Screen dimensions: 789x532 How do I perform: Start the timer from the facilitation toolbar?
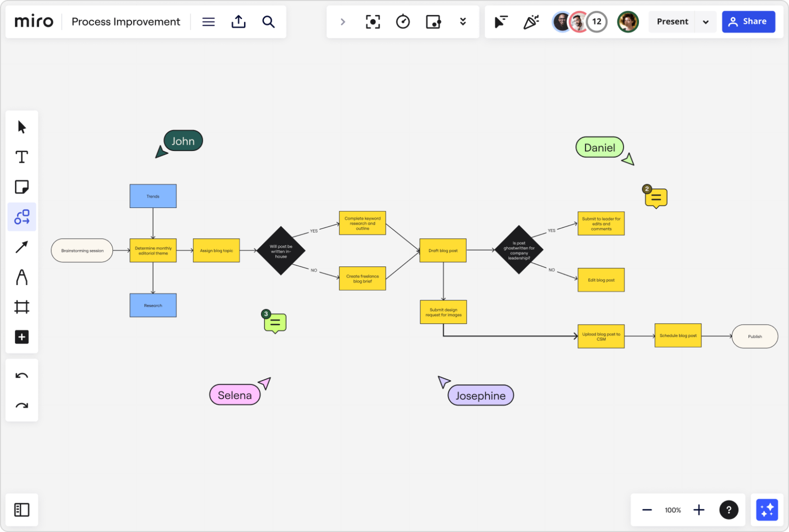pyautogui.click(x=403, y=22)
